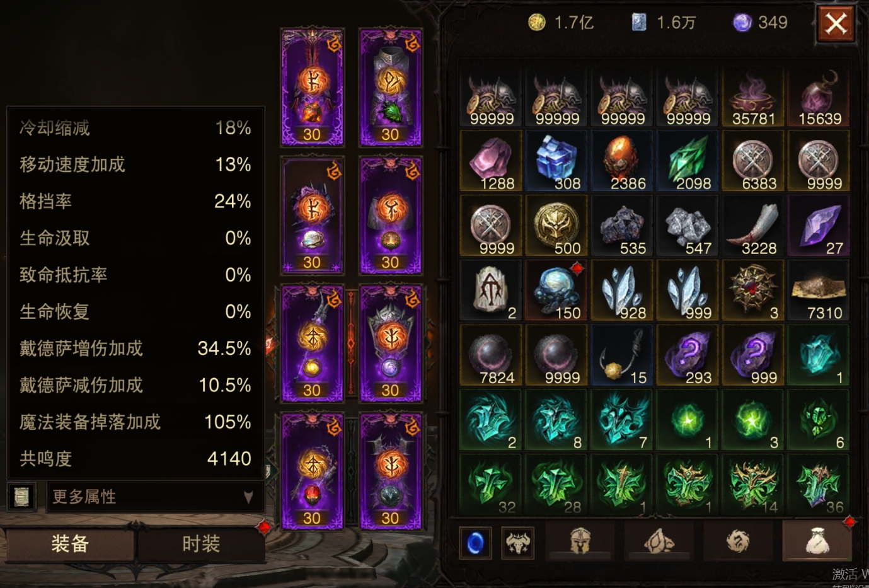Select the blue gem inventory filter

[x=475, y=542]
